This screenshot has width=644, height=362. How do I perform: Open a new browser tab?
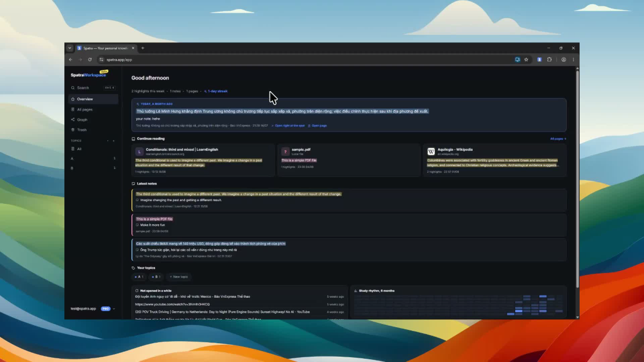143,48
